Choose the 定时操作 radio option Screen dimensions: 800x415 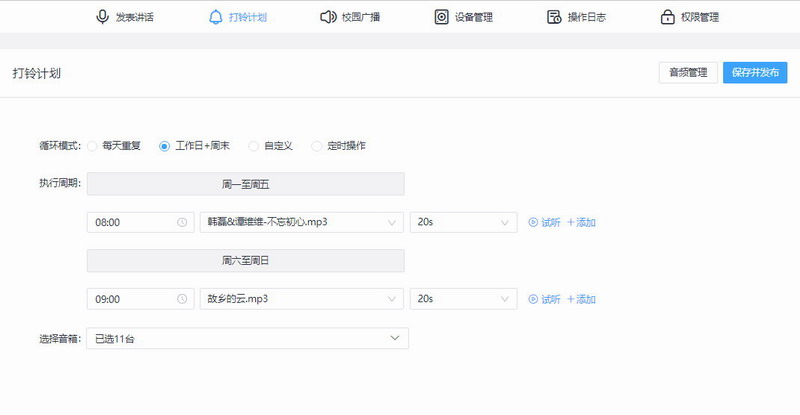(317, 146)
